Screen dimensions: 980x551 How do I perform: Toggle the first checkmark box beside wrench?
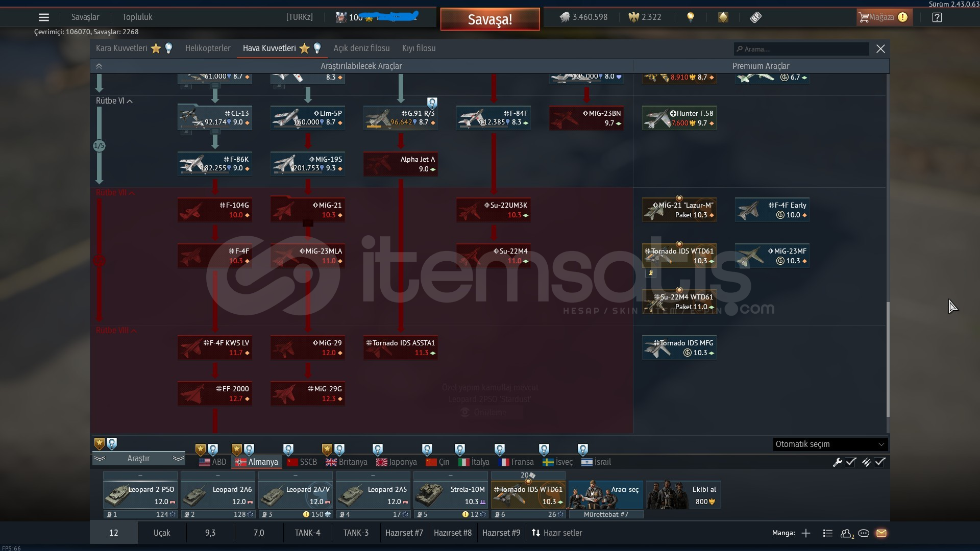coord(850,462)
